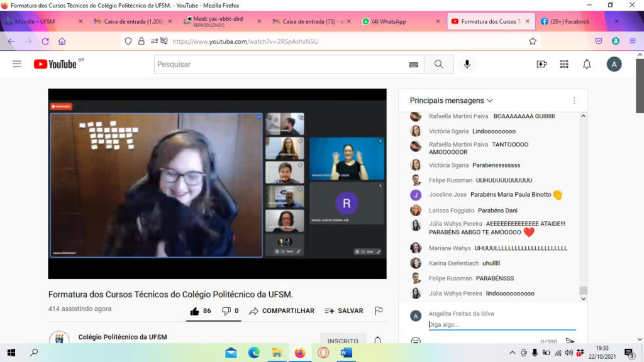Image resolution: width=644 pixels, height=362 pixels.
Task: Expand the Principais mensagens dropdown
Action: [x=452, y=101]
